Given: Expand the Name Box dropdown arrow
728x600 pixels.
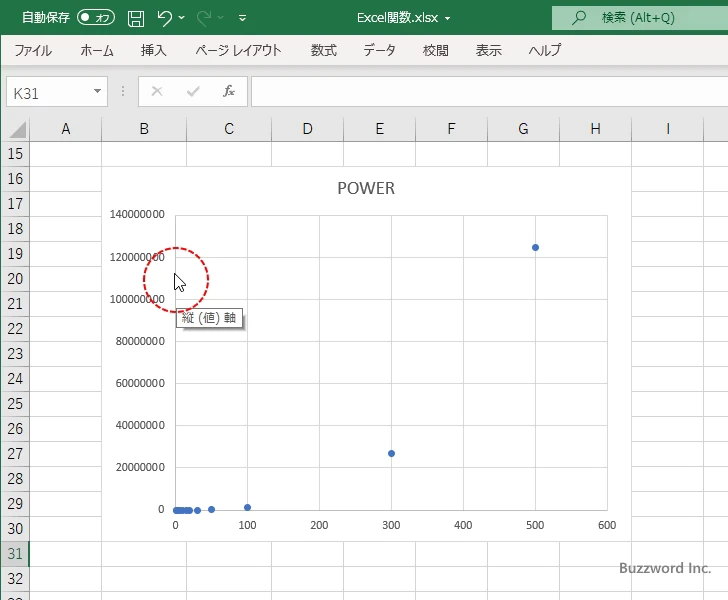Looking at the screenshot, I should 98,91.
